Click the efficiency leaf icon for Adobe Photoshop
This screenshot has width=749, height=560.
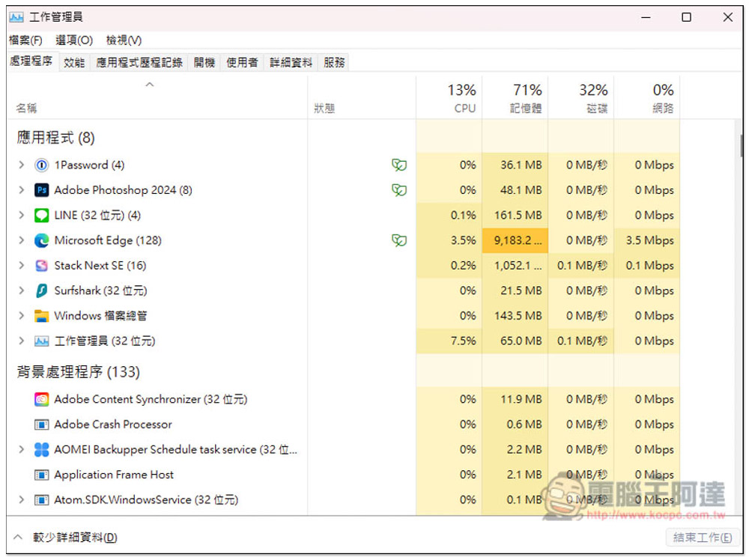[399, 190]
